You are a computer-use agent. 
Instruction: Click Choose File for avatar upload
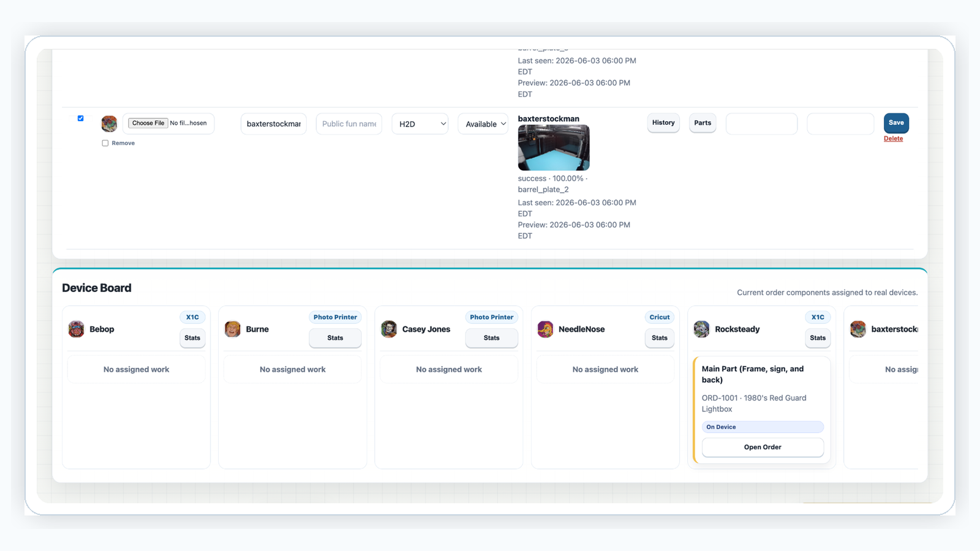click(148, 123)
